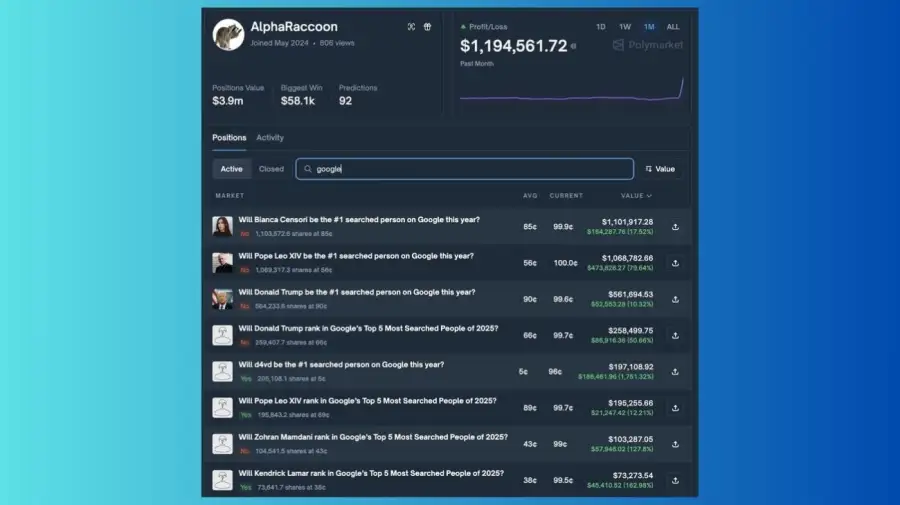
Task: Click the $561,694.53 position value
Action: [630, 294]
